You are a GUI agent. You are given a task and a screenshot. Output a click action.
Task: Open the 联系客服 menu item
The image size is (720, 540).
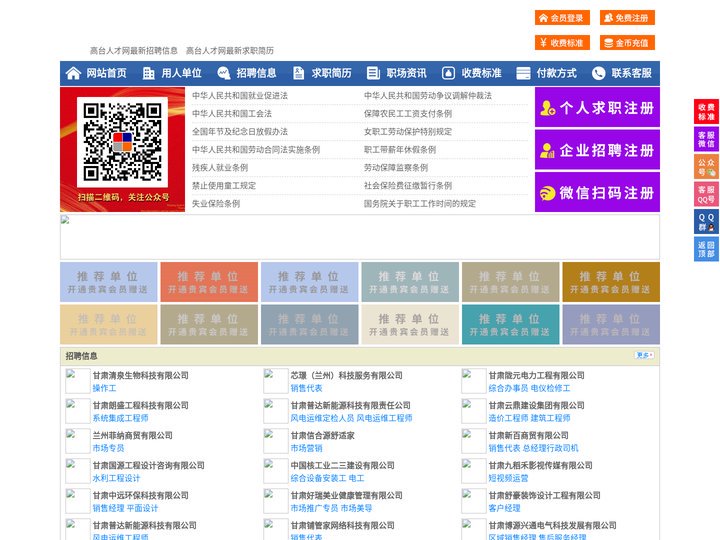click(x=631, y=73)
